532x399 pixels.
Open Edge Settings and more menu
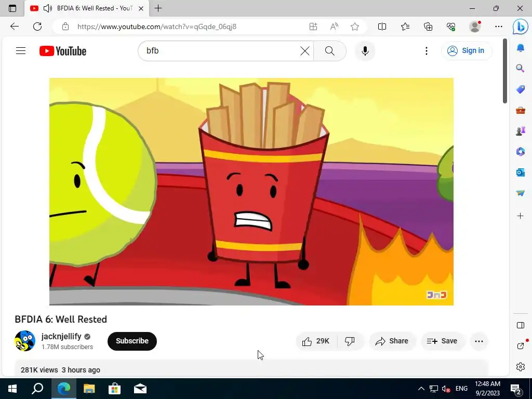498,26
